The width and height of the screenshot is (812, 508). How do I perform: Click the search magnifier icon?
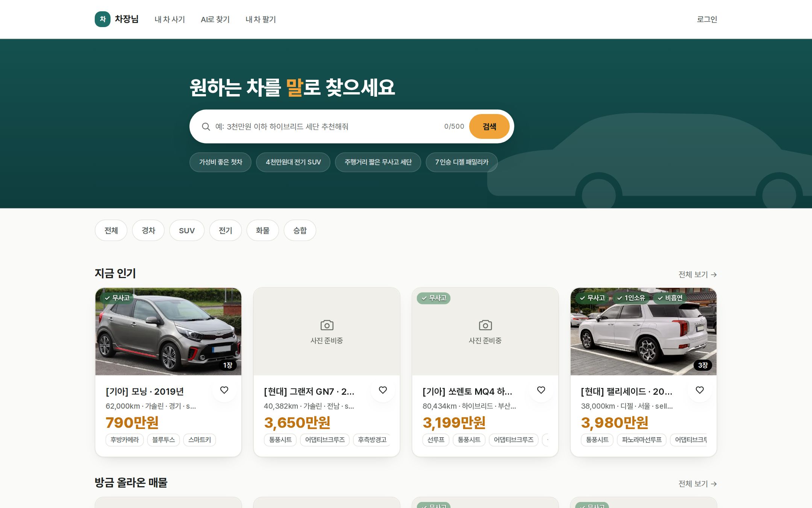(x=206, y=127)
